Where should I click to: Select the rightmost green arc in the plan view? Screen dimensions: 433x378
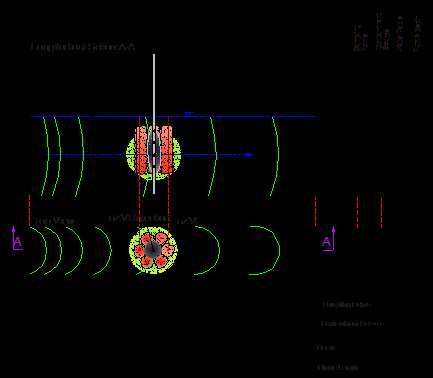(264, 250)
